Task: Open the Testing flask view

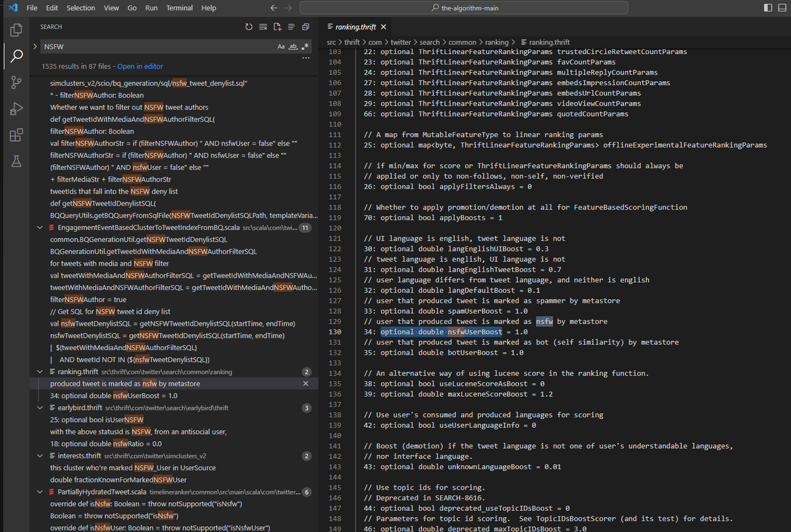Action: coord(16,162)
